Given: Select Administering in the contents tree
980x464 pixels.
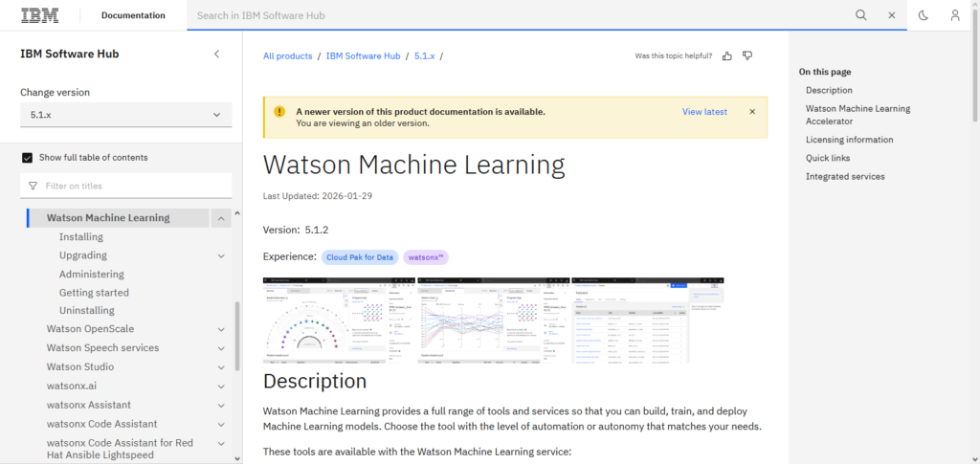Looking at the screenshot, I should [x=91, y=275].
